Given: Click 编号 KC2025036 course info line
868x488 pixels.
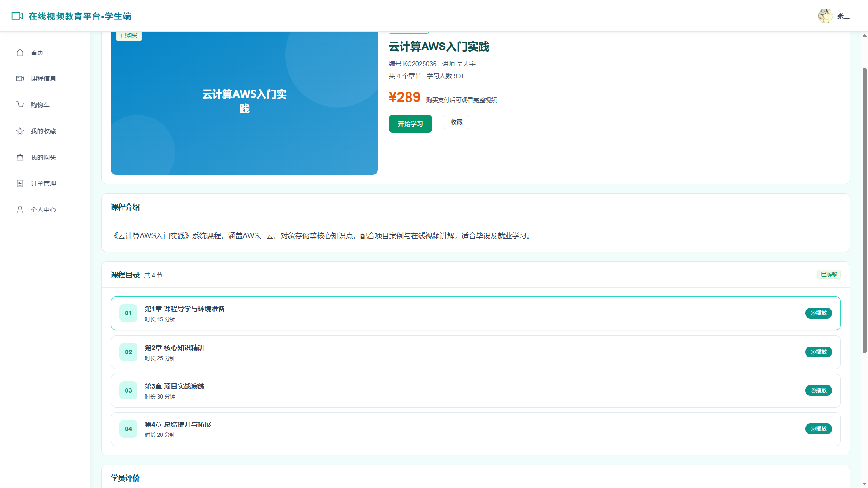Looking at the screenshot, I should 432,64.
